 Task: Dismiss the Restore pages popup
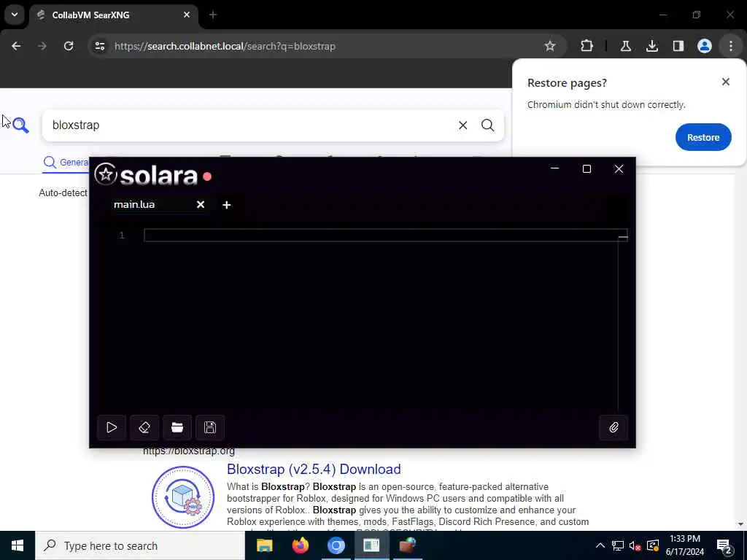tap(726, 82)
